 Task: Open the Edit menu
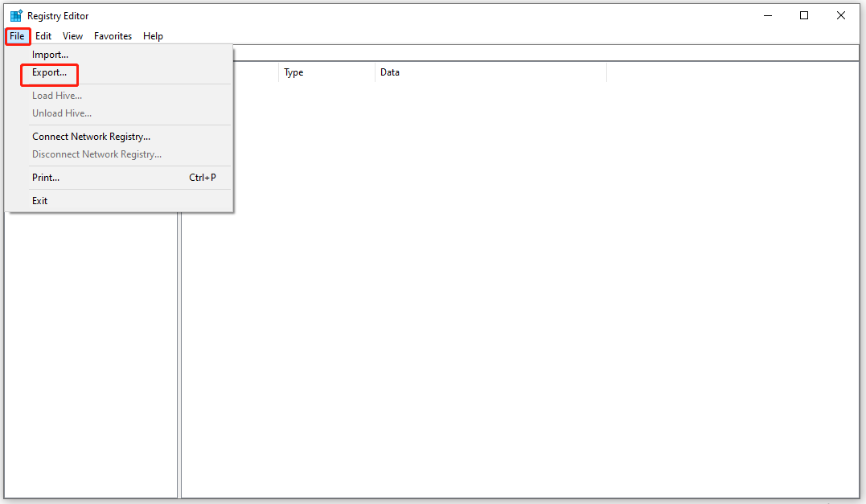(43, 36)
